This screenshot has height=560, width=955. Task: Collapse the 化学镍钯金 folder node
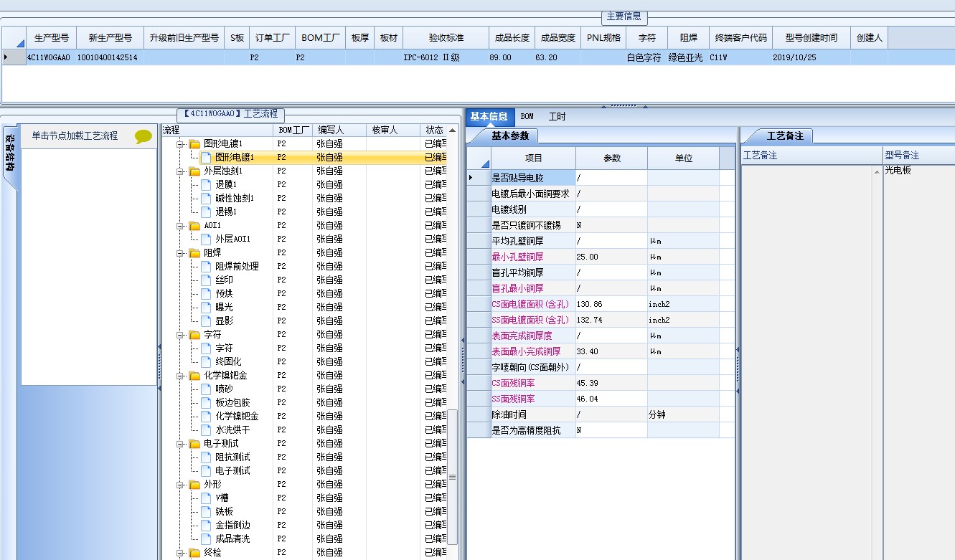[180, 376]
